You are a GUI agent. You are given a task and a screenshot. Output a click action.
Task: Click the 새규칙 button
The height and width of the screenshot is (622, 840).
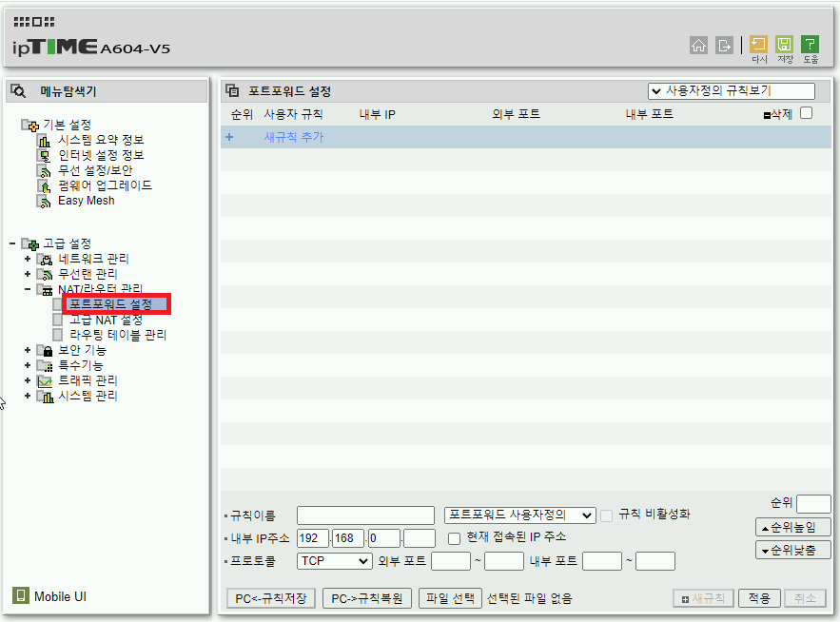click(703, 598)
